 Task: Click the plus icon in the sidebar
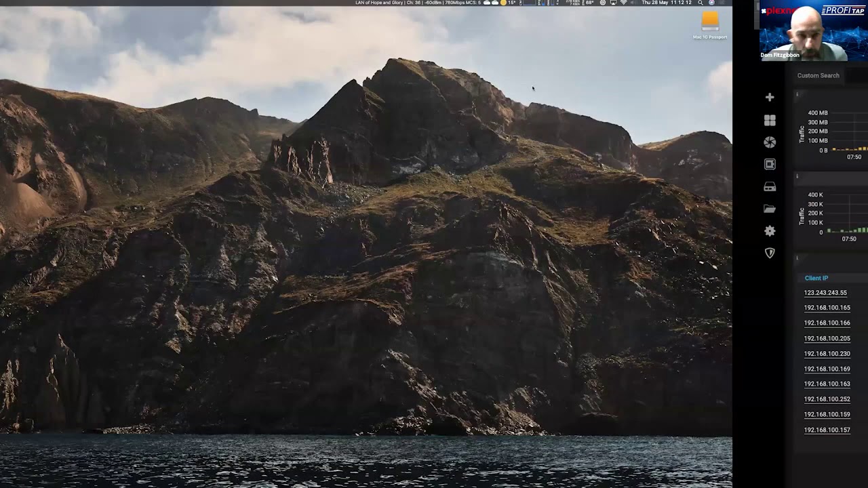click(x=770, y=98)
